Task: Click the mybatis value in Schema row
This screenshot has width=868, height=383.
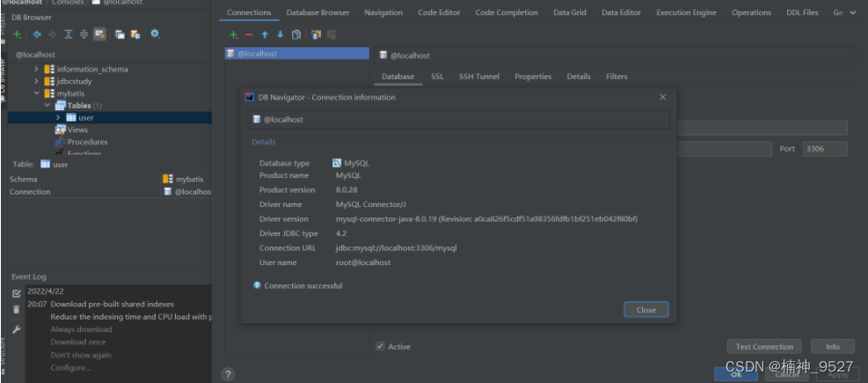Action: coord(189,179)
